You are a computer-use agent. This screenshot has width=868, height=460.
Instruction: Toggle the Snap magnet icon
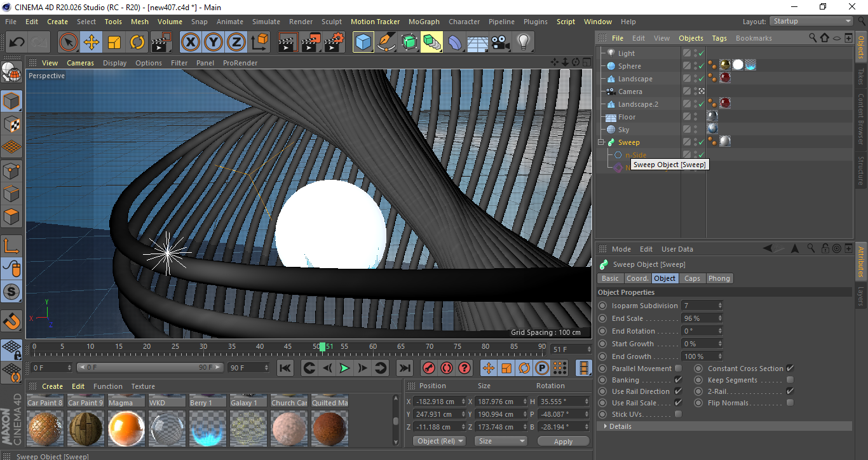(x=11, y=321)
